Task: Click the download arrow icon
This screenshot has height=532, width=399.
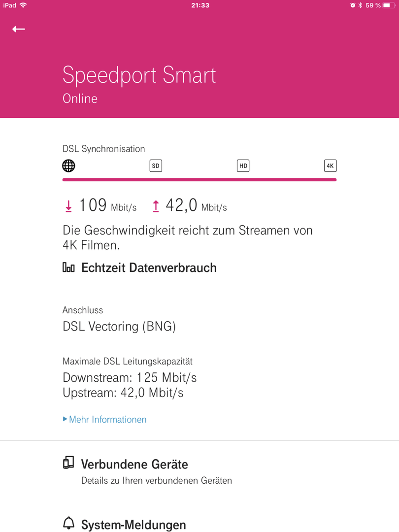Action: click(68, 206)
